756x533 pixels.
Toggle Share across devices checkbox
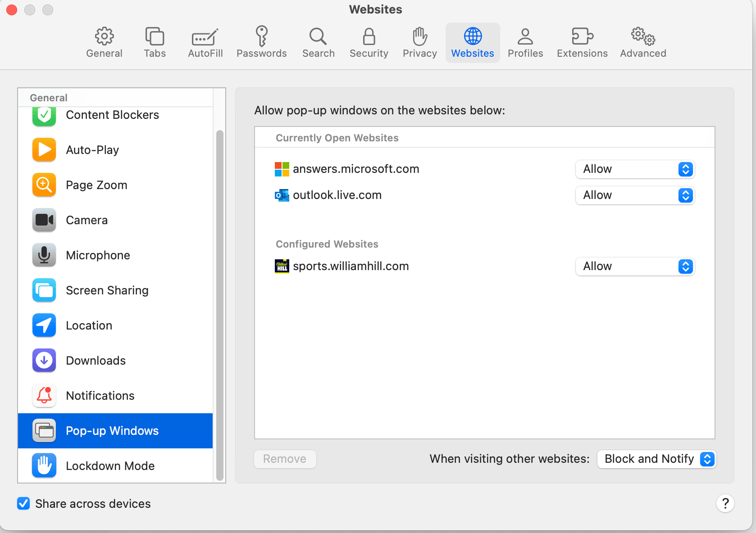[23, 503]
